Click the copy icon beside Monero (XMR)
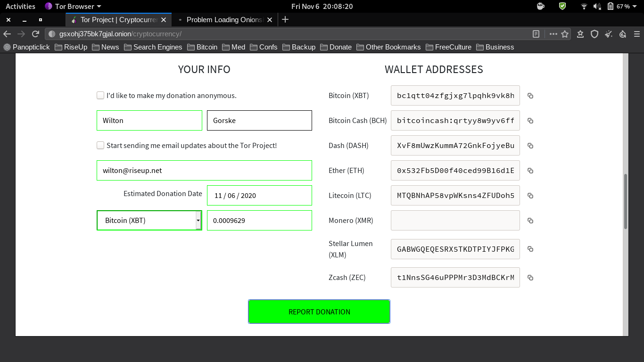 tap(530, 221)
